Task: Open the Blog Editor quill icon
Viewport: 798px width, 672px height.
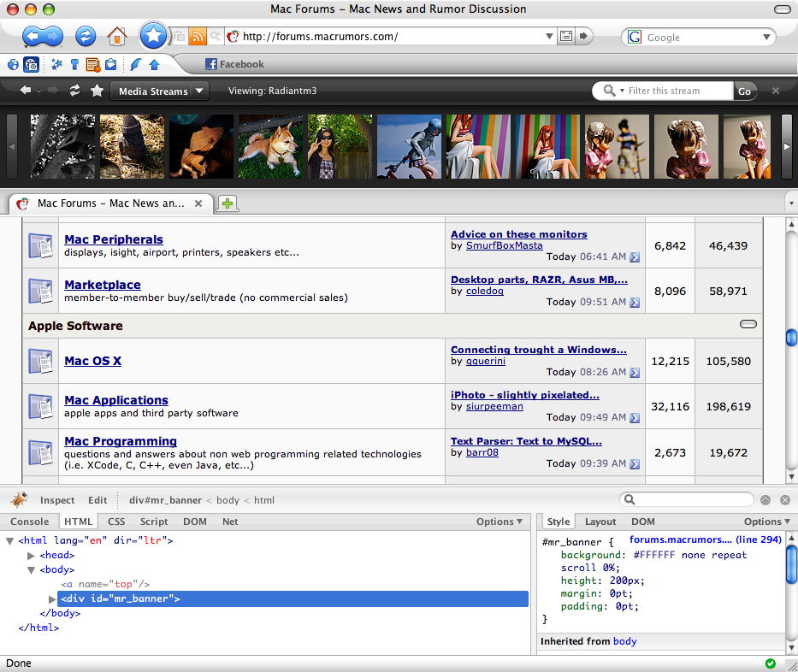Action: (135, 64)
